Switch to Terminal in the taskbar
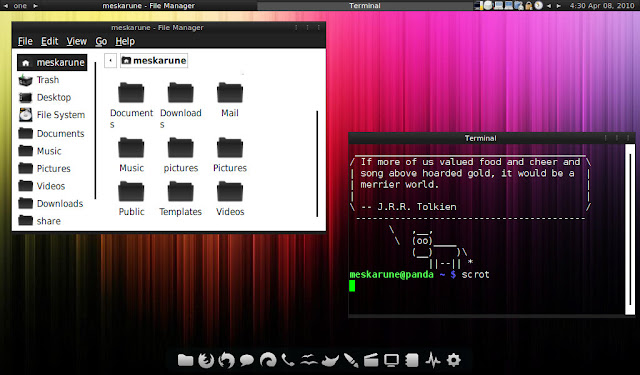This screenshot has height=375, width=640. [364, 6]
